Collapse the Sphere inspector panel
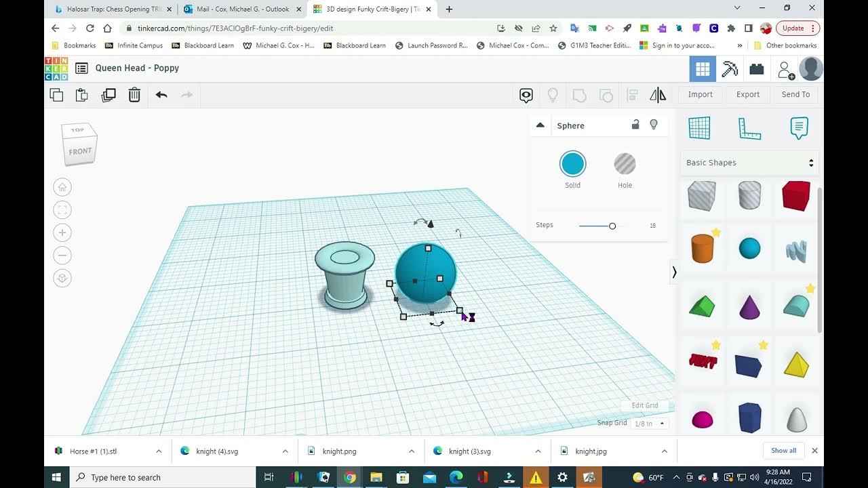The image size is (868, 488). click(540, 125)
